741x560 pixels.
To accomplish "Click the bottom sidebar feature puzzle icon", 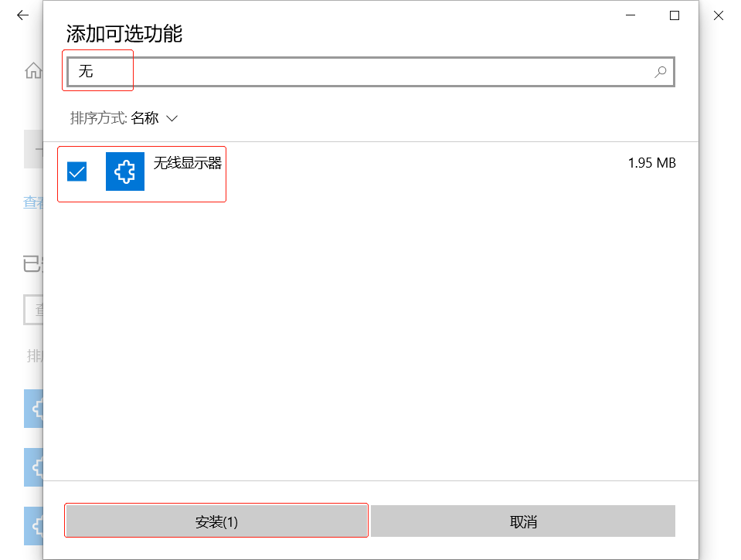I will click(x=34, y=525).
